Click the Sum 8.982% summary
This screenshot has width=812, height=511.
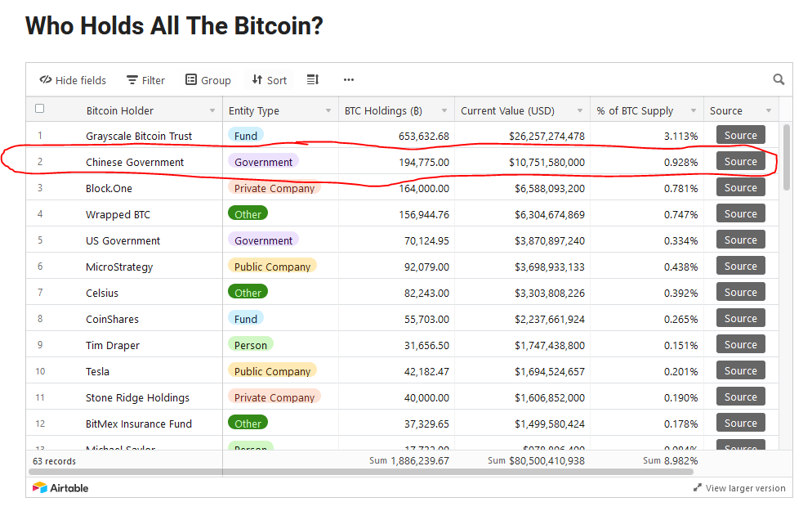pyautogui.click(x=670, y=461)
